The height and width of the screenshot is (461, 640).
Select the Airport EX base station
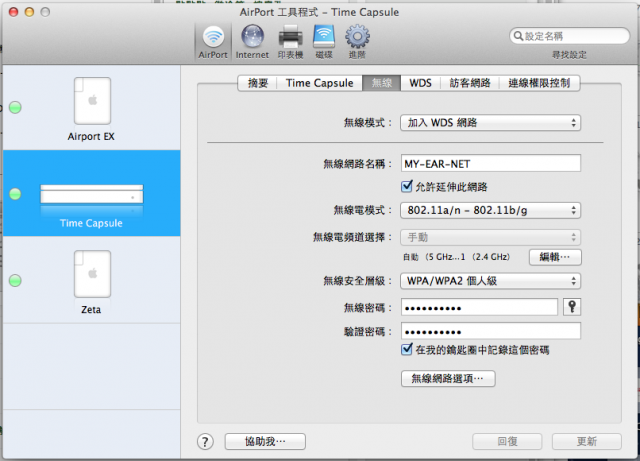(x=91, y=109)
